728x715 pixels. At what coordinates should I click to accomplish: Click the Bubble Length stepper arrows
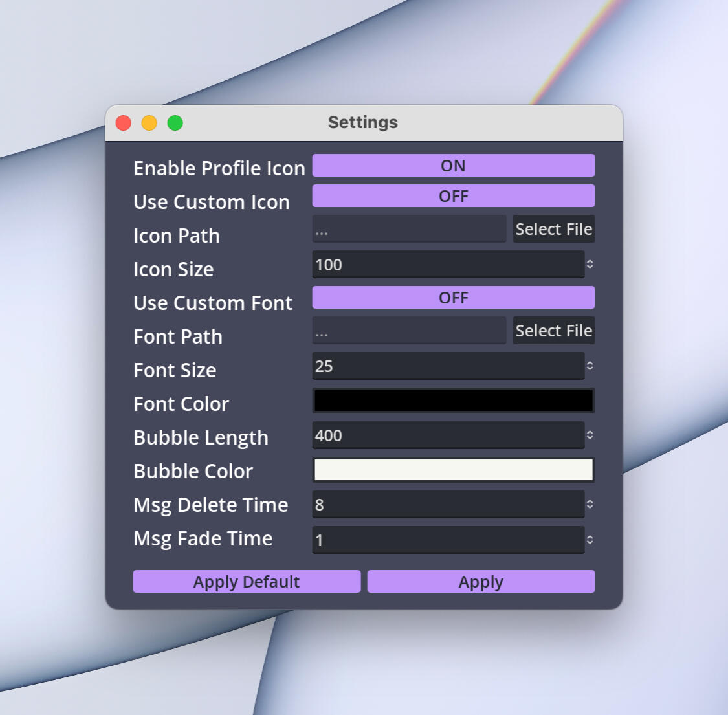tap(590, 435)
